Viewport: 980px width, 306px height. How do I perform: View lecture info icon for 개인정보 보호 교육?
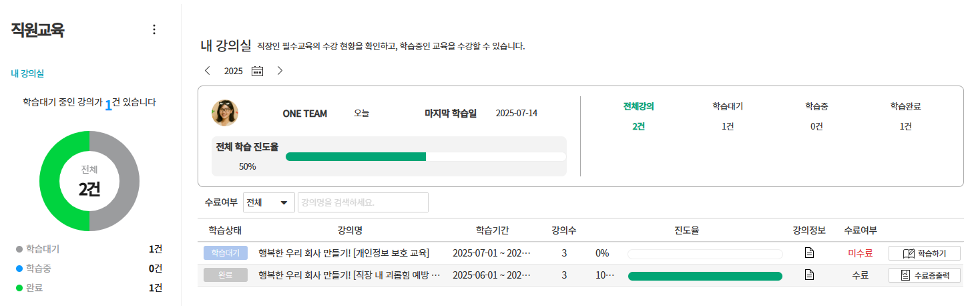coord(809,253)
